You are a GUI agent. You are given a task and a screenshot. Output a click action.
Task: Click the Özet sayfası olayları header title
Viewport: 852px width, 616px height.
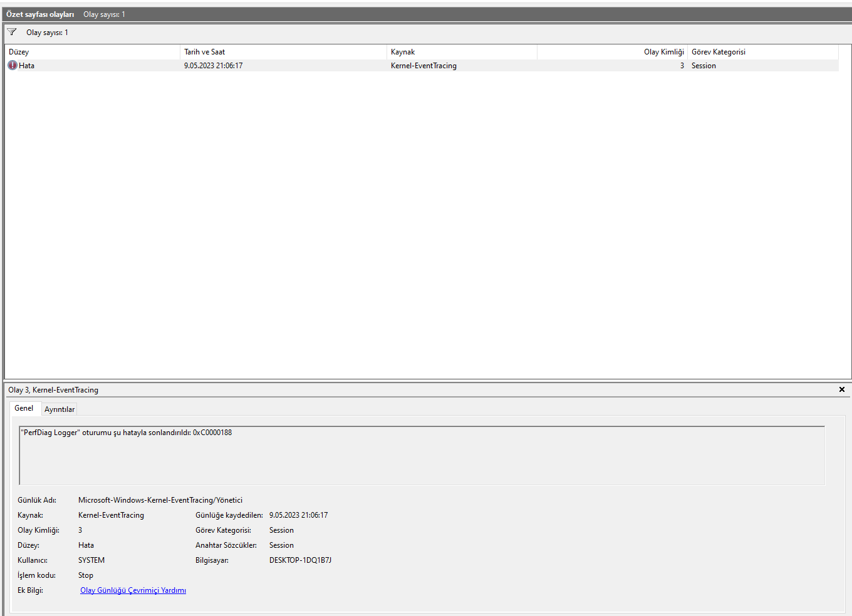tap(40, 14)
